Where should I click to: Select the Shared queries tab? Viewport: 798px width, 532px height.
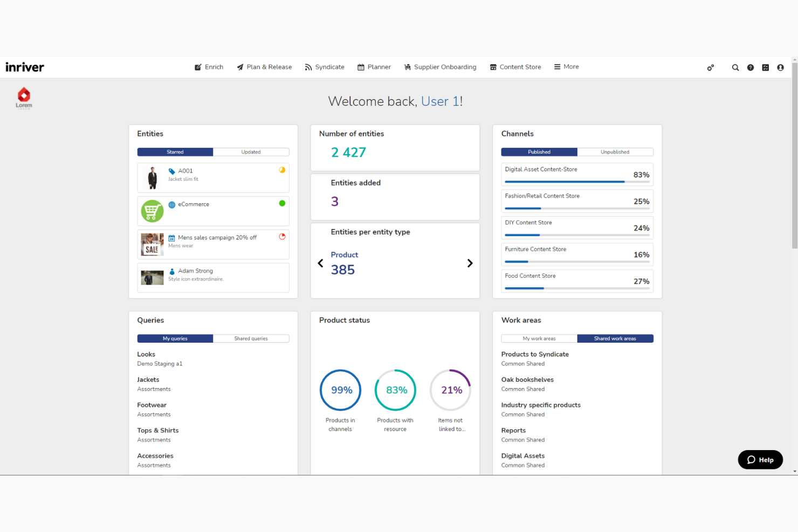251,338
